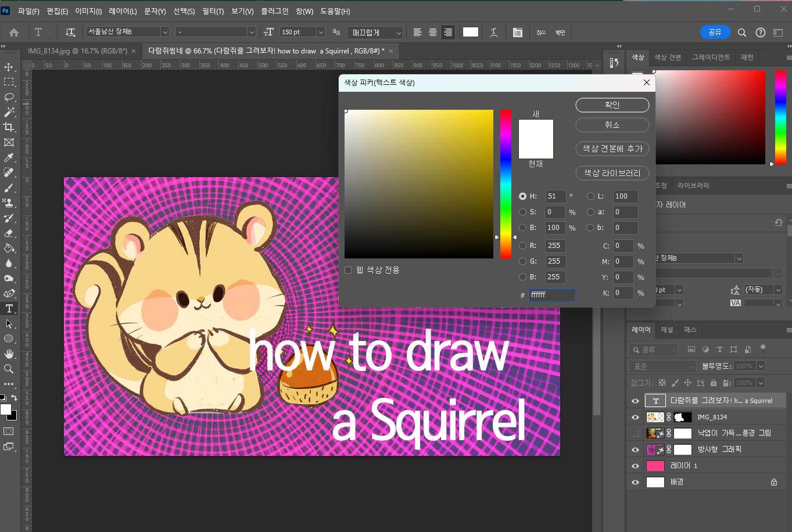
Task: Show the 낙엽이 가득 풍경 그림 layer
Action: point(635,433)
